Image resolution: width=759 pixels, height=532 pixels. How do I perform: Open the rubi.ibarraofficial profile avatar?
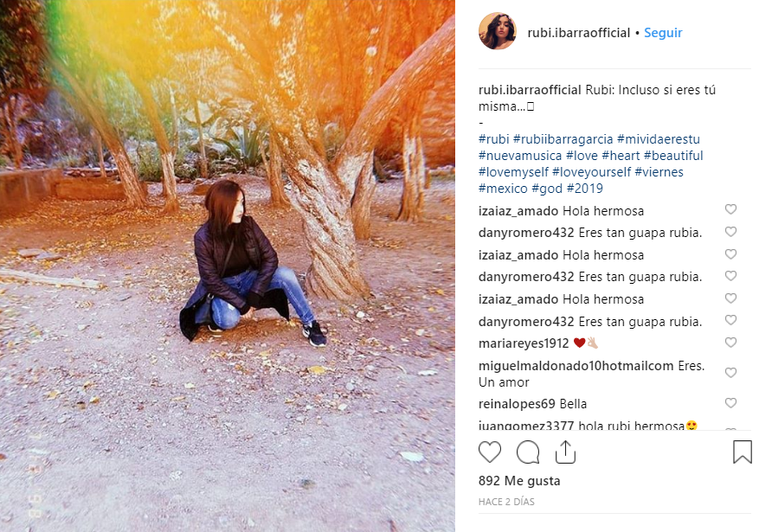tap(497, 31)
